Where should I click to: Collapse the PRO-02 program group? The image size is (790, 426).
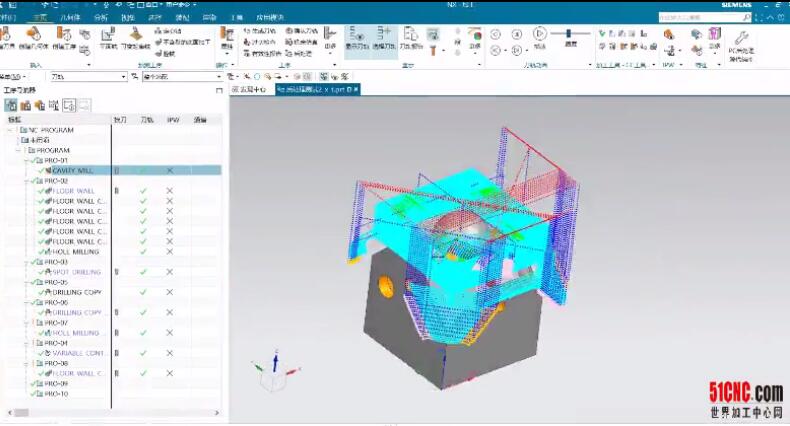click(27, 181)
